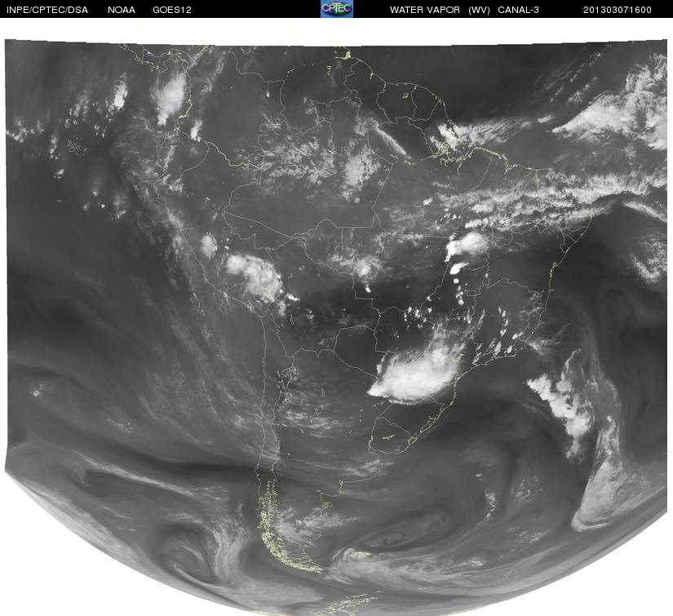Click the WATER VAPOR title text

pos(425,10)
